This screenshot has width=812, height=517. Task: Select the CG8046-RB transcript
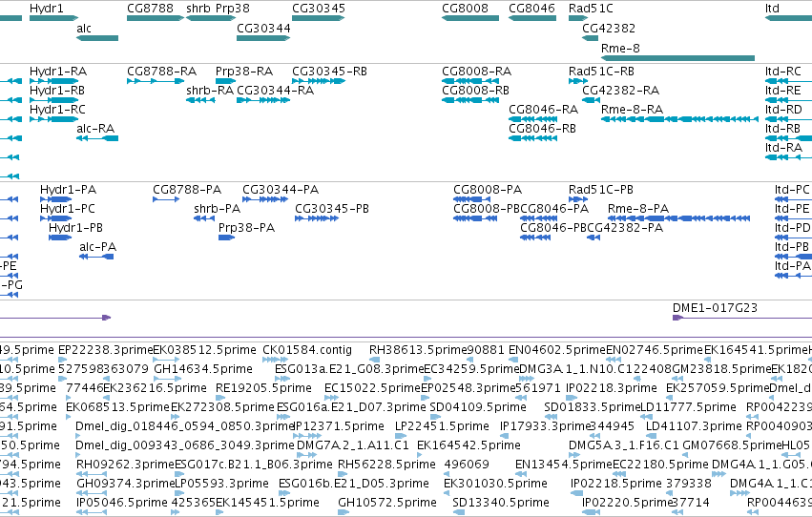tap(532, 138)
